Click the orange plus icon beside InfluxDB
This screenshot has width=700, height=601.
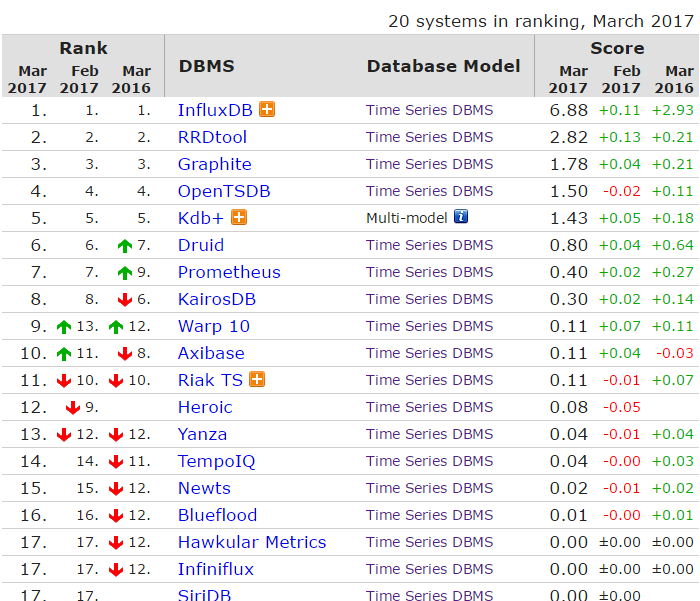pyautogui.click(x=267, y=109)
